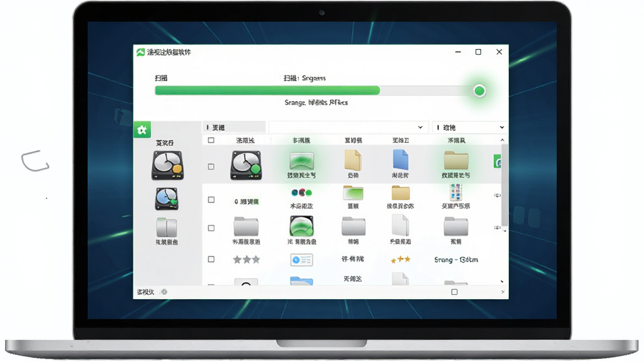
Task: Open the glowing tan folder in the first row
Action: (456, 160)
